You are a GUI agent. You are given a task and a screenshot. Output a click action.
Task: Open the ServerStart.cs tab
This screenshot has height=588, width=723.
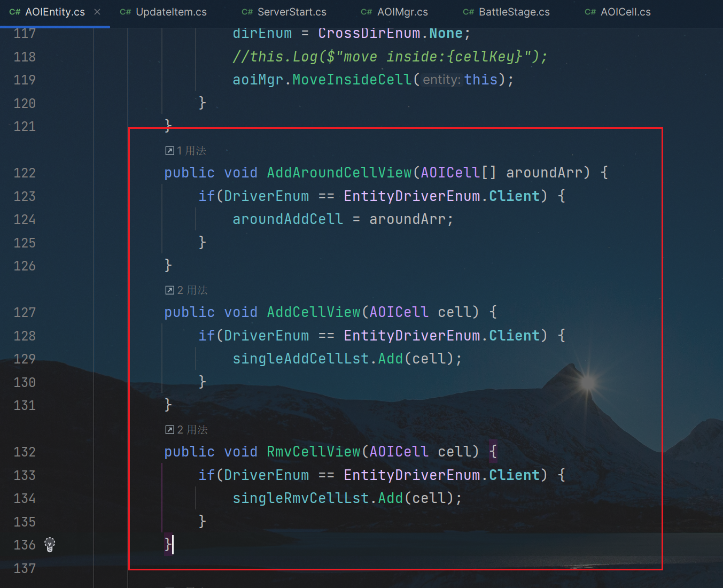[x=291, y=12]
